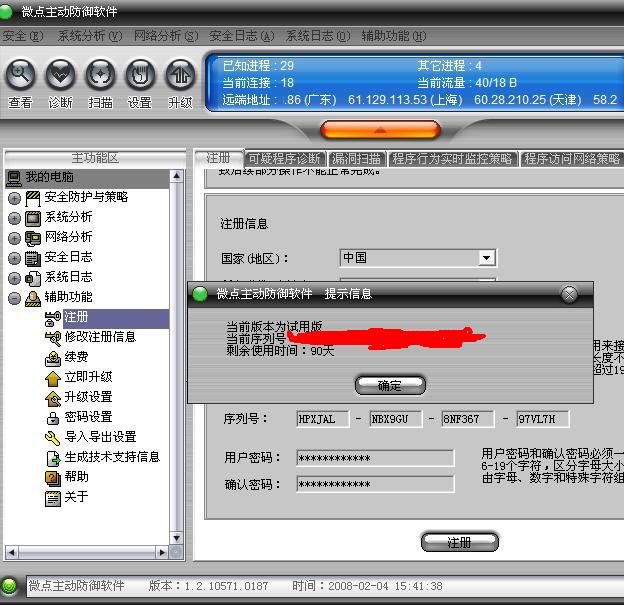Click the horizontal scrollbar left arrow
The image size is (624, 605).
[x=12, y=552]
